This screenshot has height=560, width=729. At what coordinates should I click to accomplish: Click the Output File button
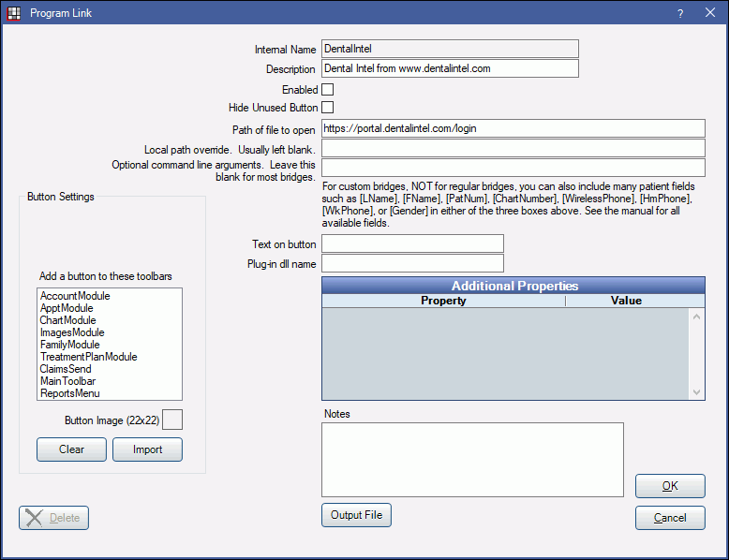[356, 515]
